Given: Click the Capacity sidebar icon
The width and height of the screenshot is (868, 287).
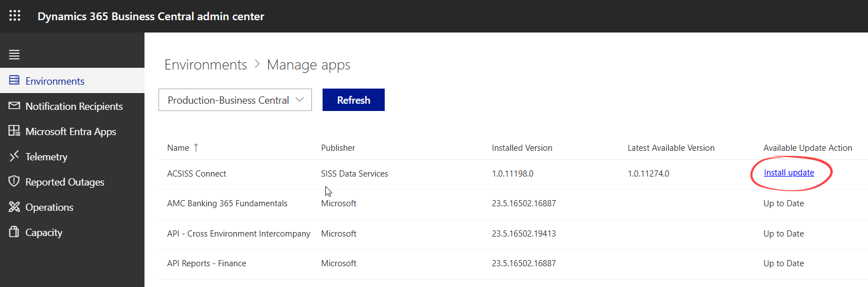Looking at the screenshot, I should coord(15,232).
